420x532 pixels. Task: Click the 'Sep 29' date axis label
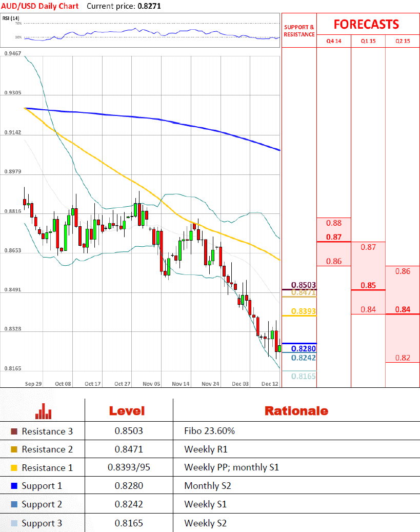[x=33, y=384]
